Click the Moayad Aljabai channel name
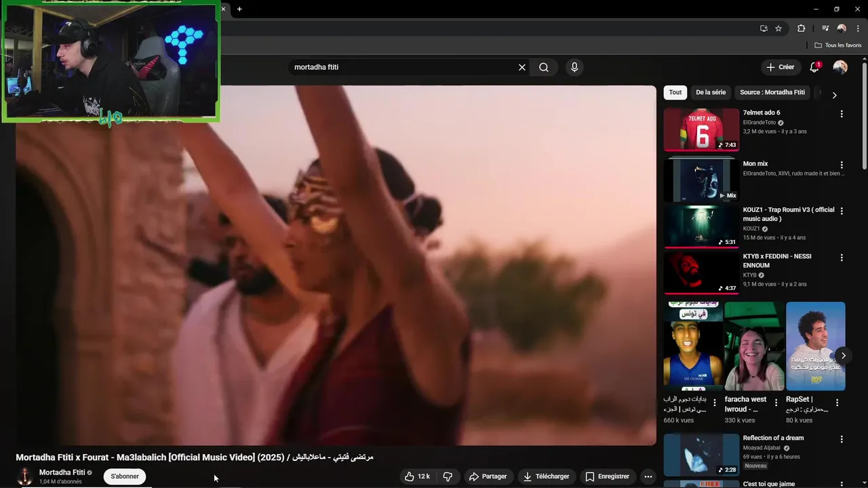Image resolution: width=868 pixels, height=488 pixels. pos(762,448)
